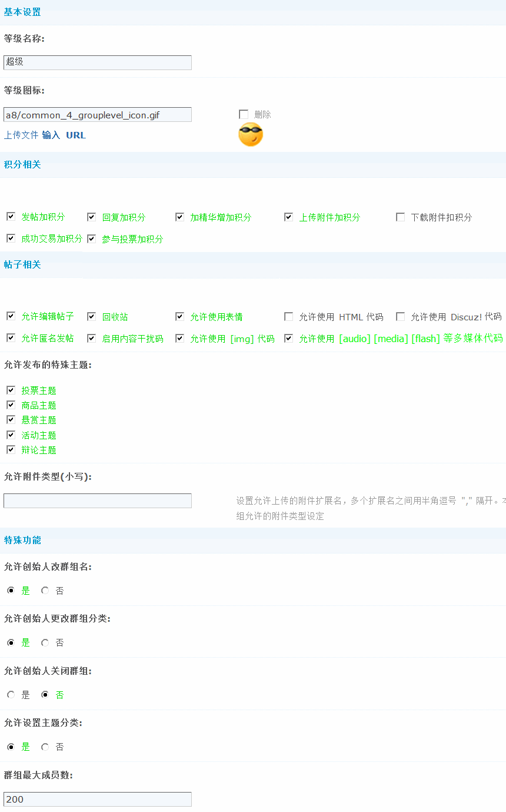Uncheck 投票主题 in special topics

10,390
